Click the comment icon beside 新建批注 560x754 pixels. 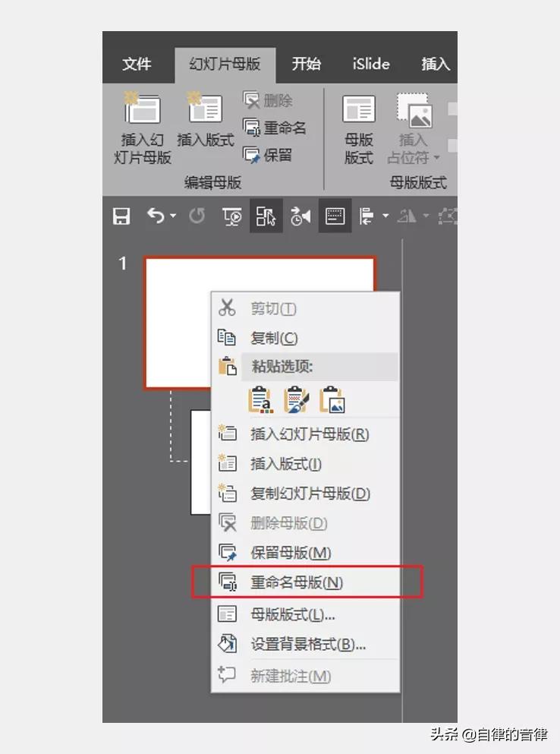coord(227,675)
